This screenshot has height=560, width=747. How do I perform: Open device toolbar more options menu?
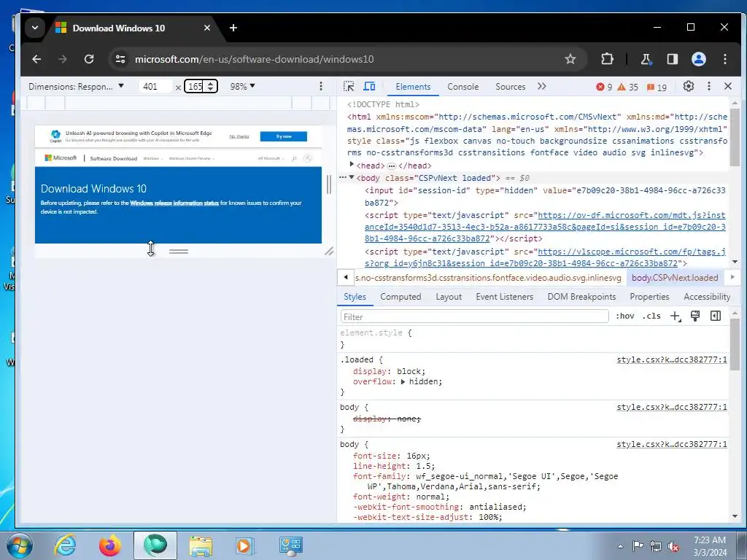(x=321, y=86)
